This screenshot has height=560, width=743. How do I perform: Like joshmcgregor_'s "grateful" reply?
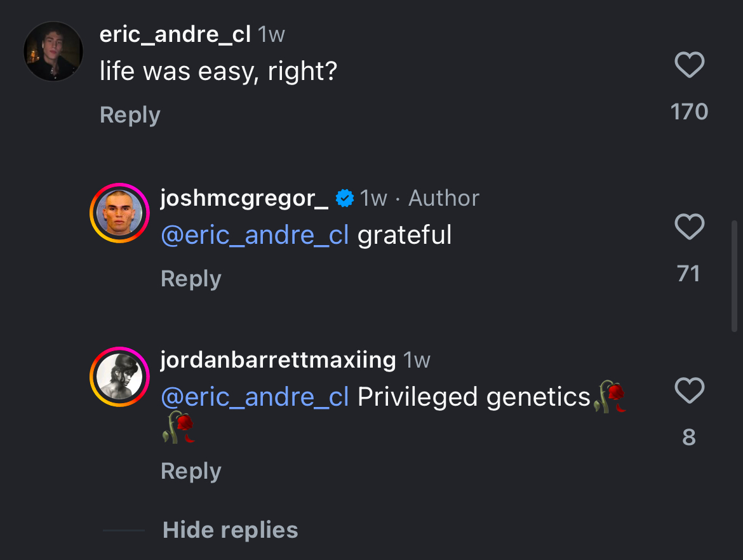coord(689,227)
